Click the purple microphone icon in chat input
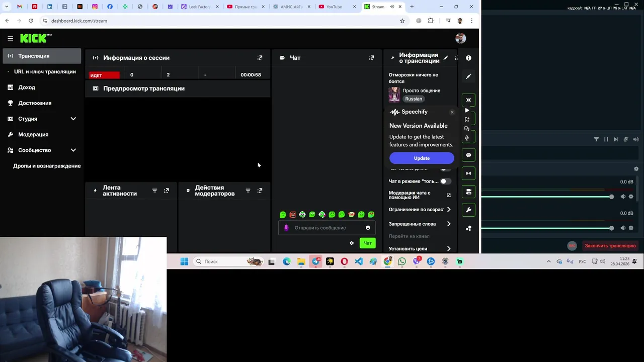The image size is (644, 362). [286, 228]
